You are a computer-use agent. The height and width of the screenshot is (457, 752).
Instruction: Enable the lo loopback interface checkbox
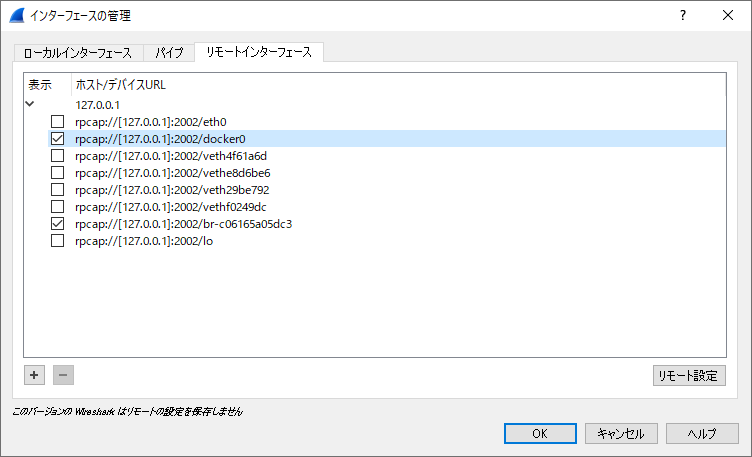click(x=58, y=241)
